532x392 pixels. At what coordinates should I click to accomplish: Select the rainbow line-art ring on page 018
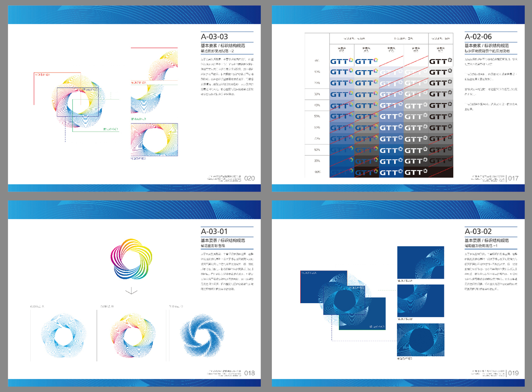pos(133,335)
